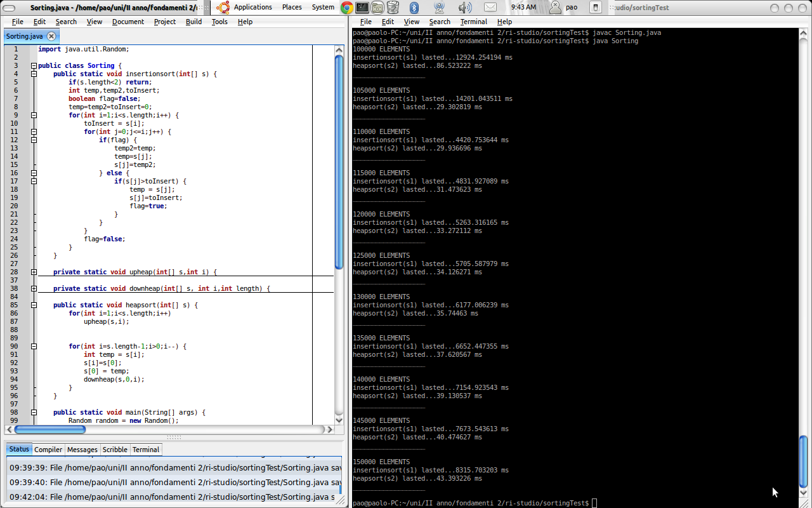Image resolution: width=812 pixels, height=508 pixels.
Task: Click the shutdown session icon in the panel
Action: tap(595, 8)
